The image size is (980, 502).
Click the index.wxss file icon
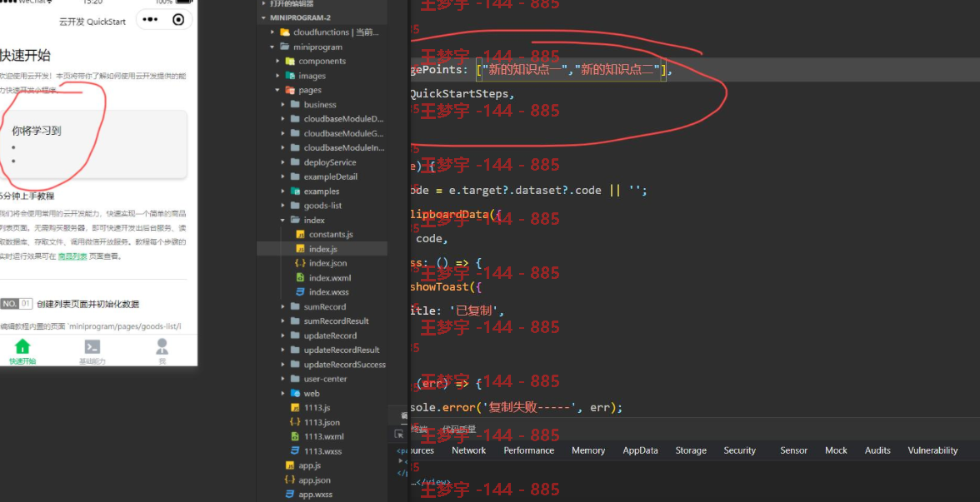point(300,291)
